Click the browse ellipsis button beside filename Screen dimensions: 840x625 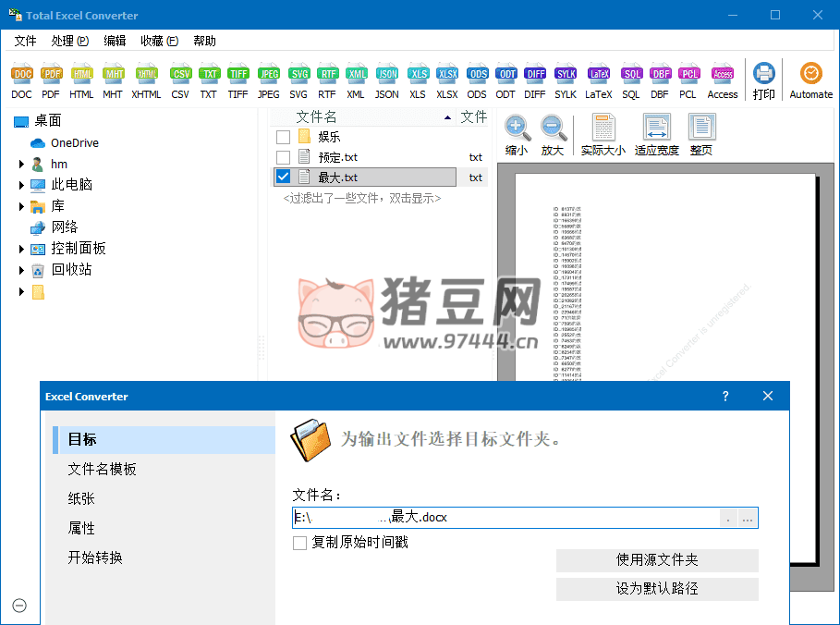748,518
